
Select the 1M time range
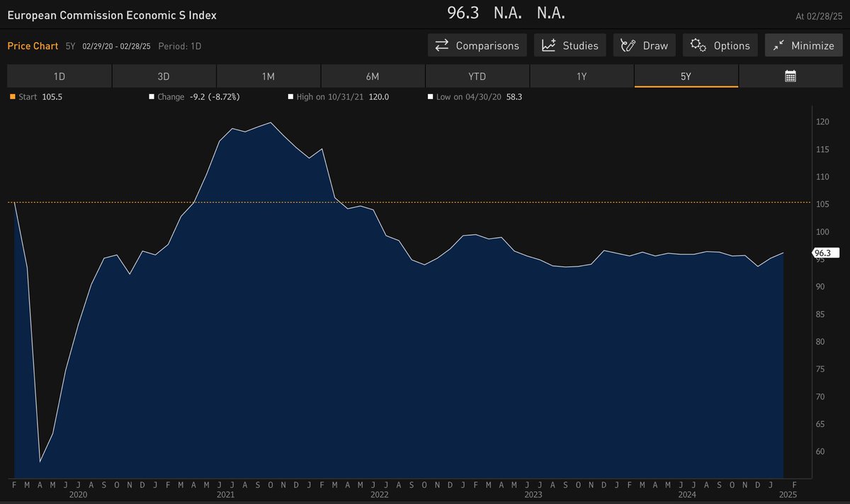coord(268,76)
